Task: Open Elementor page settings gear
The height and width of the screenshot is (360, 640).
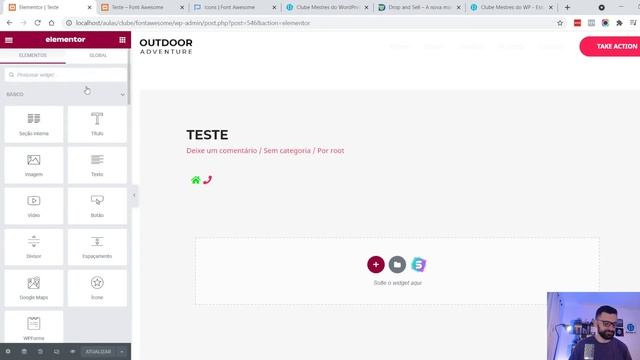Action: point(8,351)
